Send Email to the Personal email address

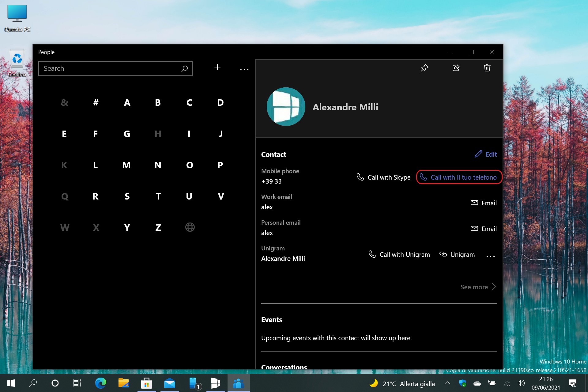point(484,229)
